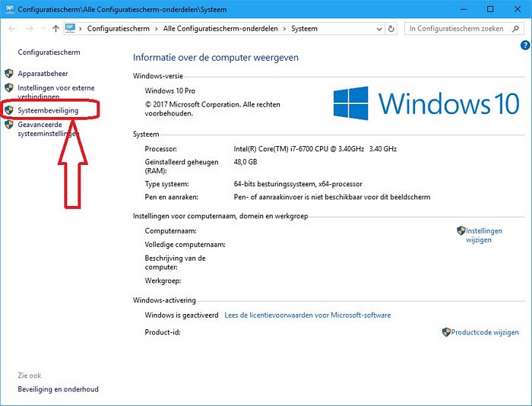Click shield icon beside Productcode wijzigen

(446, 332)
